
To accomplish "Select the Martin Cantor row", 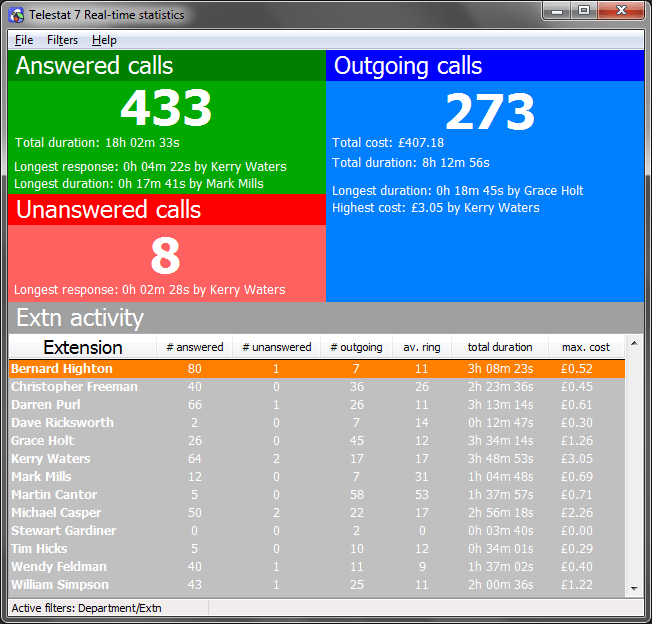I will (x=317, y=495).
